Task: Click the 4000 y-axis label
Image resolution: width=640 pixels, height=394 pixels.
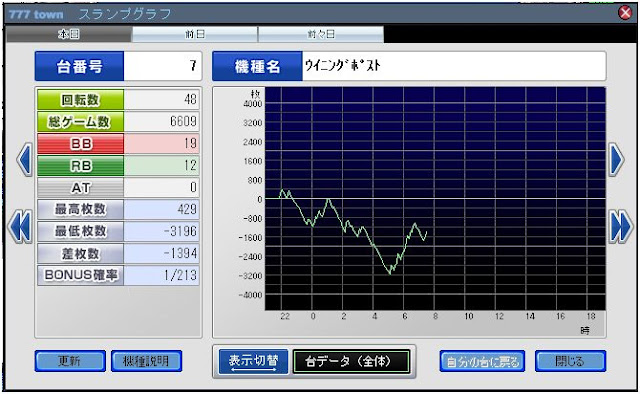Action: point(253,104)
